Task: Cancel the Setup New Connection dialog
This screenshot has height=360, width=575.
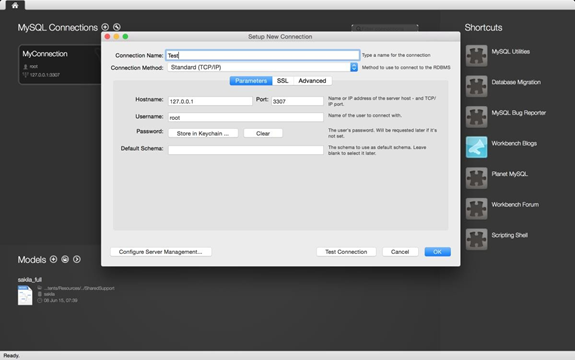Action: pos(400,252)
